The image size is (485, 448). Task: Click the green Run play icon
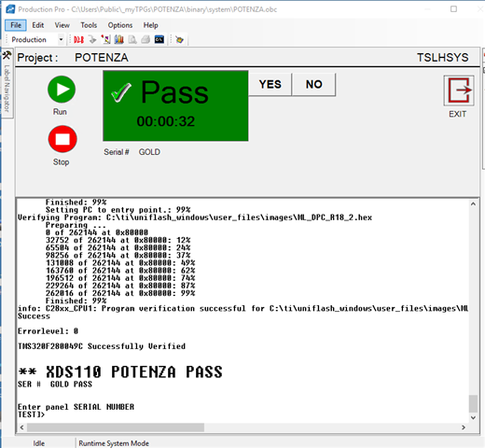(62, 90)
